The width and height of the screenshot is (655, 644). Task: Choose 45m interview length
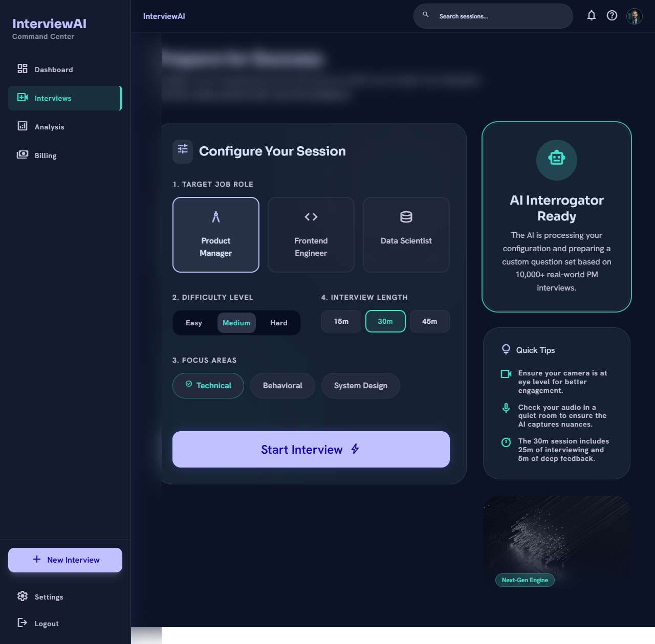tap(430, 321)
